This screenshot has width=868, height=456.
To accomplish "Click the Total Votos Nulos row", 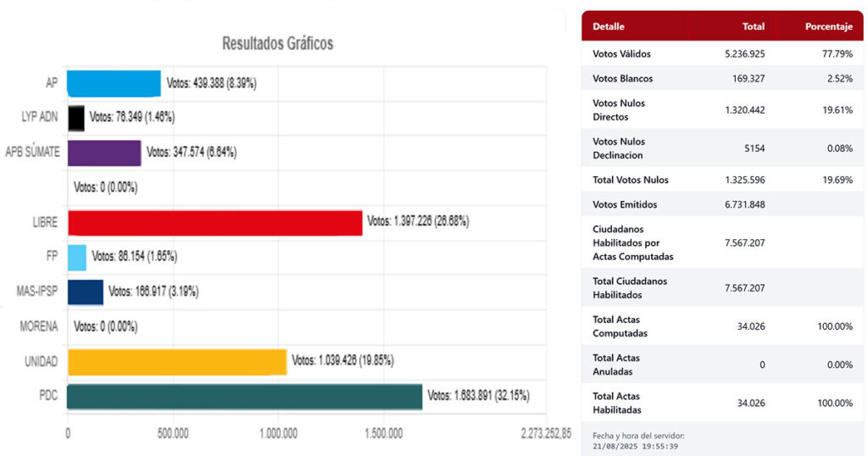I will [722, 180].
